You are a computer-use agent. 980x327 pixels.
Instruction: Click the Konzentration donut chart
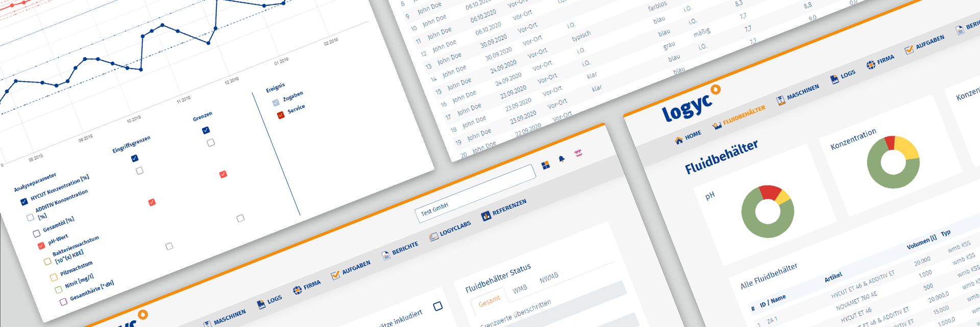893,162
